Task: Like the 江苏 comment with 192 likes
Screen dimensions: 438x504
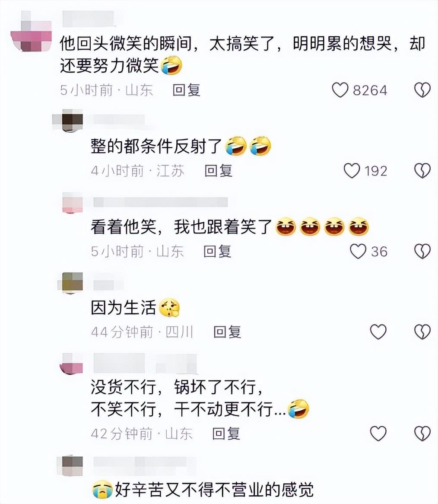Action: pos(352,170)
